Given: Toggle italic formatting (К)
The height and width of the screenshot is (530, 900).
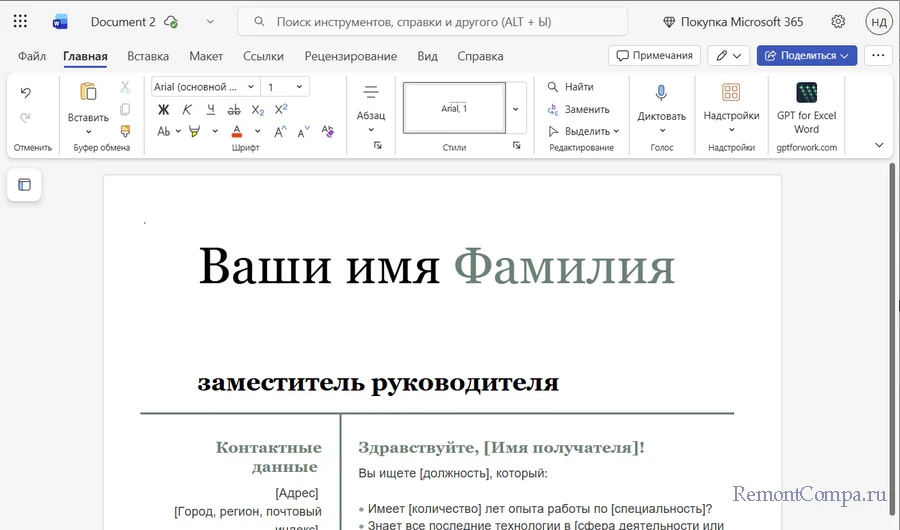Looking at the screenshot, I should [187, 110].
